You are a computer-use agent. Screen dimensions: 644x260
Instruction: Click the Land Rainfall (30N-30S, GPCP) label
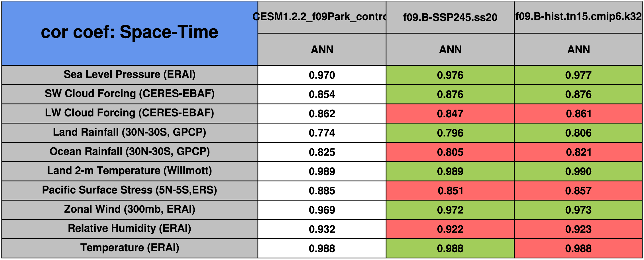[x=130, y=132]
